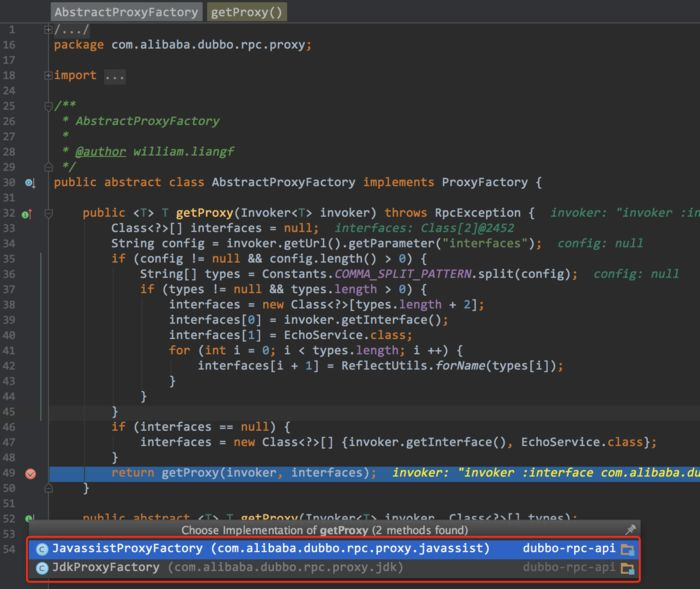The height and width of the screenshot is (589, 700).
Task: Click the gutter icon on line 52
Action: point(29,518)
